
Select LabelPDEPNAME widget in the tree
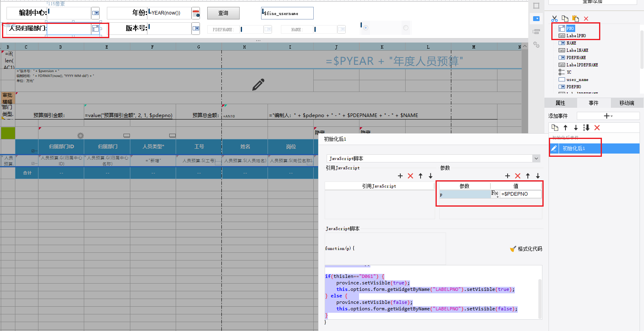point(582,65)
